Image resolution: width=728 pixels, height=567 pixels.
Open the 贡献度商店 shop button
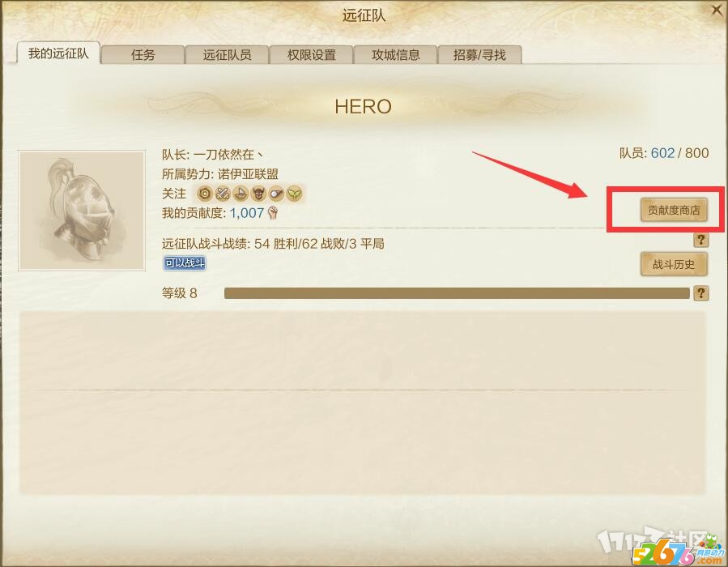[x=674, y=210]
